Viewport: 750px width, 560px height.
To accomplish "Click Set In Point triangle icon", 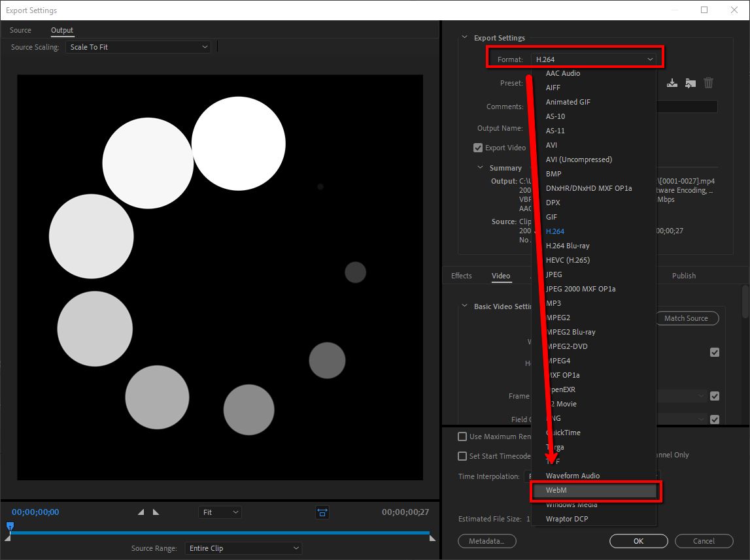I will coord(141,512).
